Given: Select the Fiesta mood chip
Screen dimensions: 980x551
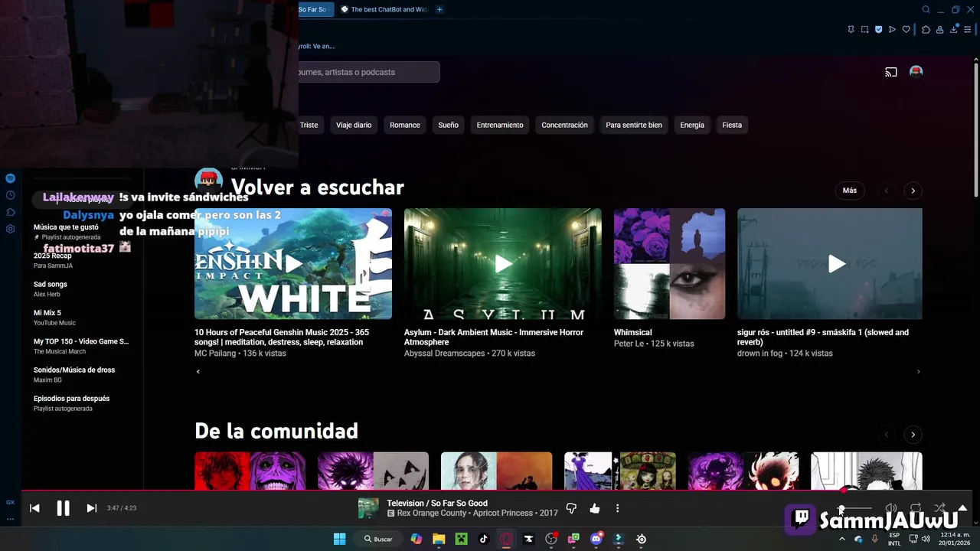Looking at the screenshot, I should (x=732, y=125).
